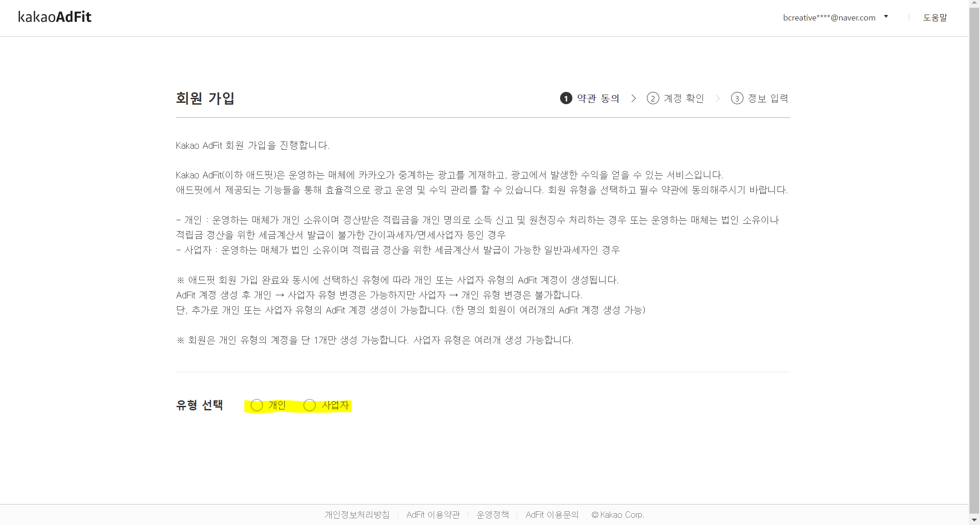Click the text 'Kakao AdFit 회원 가입을 진행합니다.'
Viewport: 980px width, 525px height.
[253, 145]
